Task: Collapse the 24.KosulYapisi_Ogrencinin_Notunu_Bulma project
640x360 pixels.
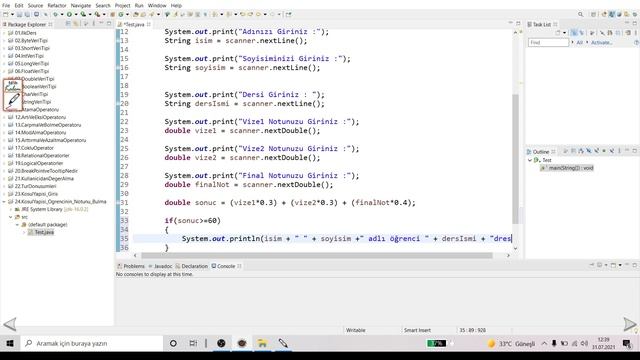Action: (x=4, y=202)
